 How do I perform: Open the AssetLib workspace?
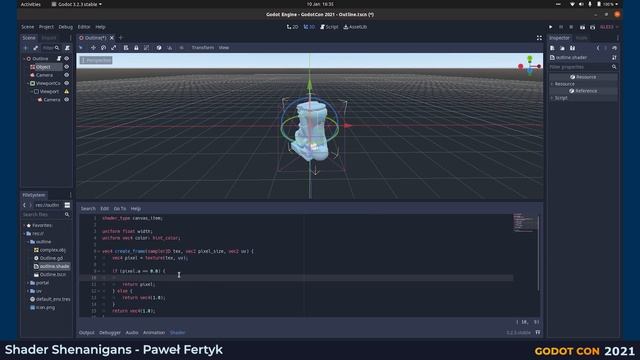[355, 27]
